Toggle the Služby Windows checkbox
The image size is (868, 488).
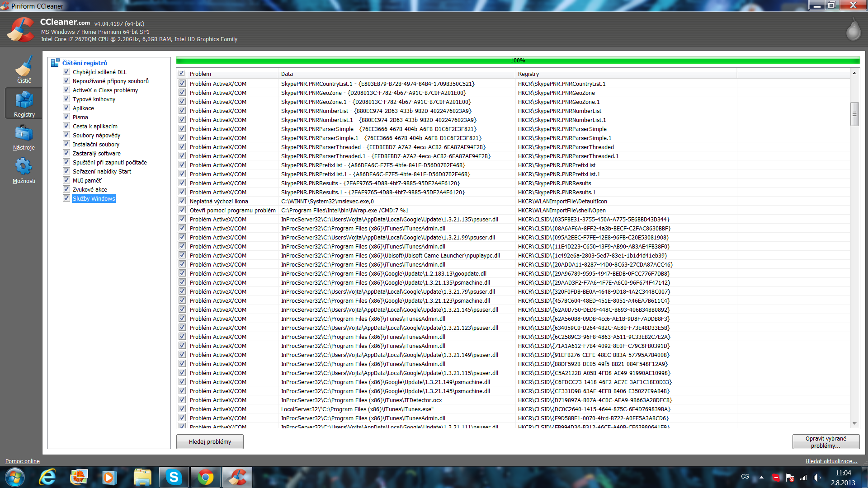66,198
